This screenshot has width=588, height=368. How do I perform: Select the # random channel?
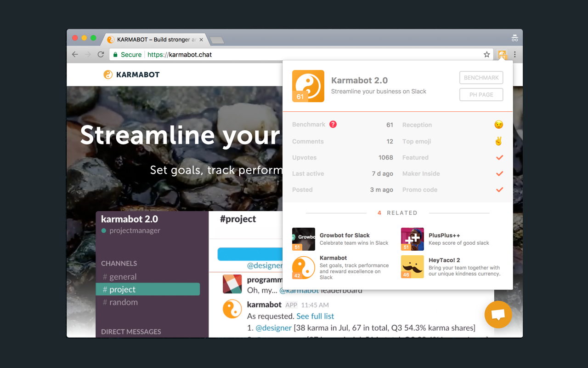coord(120,302)
